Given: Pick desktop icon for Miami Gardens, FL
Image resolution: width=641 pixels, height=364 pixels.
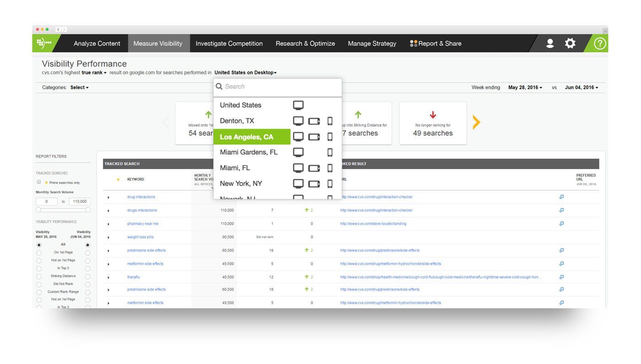Looking at the screenshot, I should pyautogui.click(x=298, y=152).
